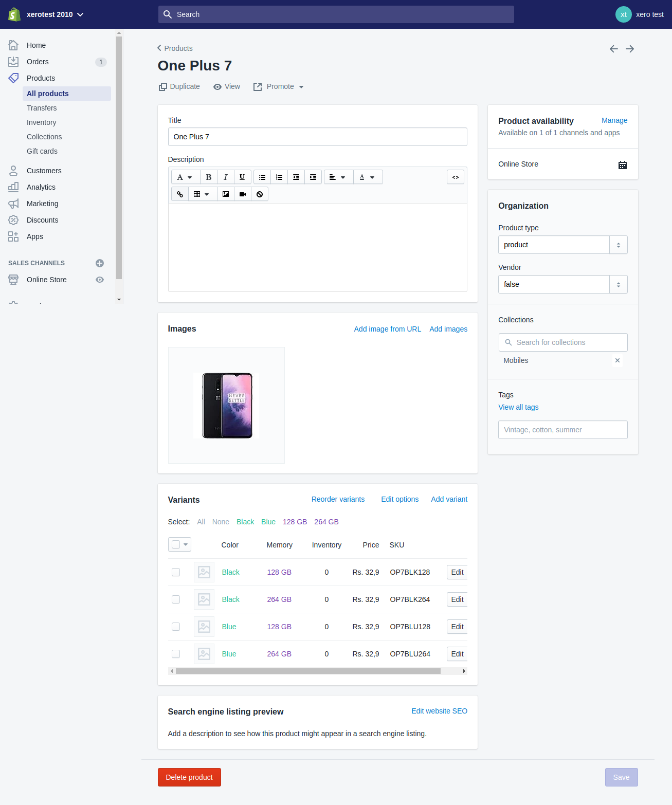Navigate to Analytics in sidebar
Screen dimensions: 672x805
41,187
